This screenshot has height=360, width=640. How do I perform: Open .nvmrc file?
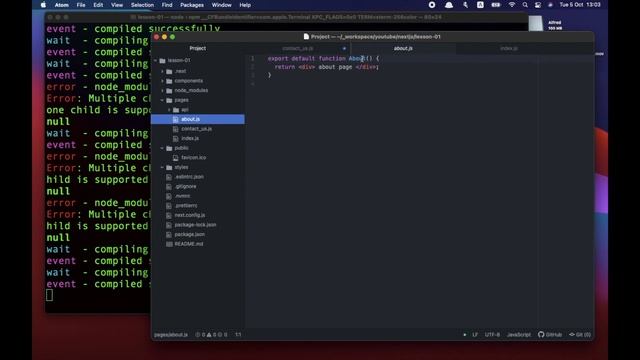pos(182,196)
